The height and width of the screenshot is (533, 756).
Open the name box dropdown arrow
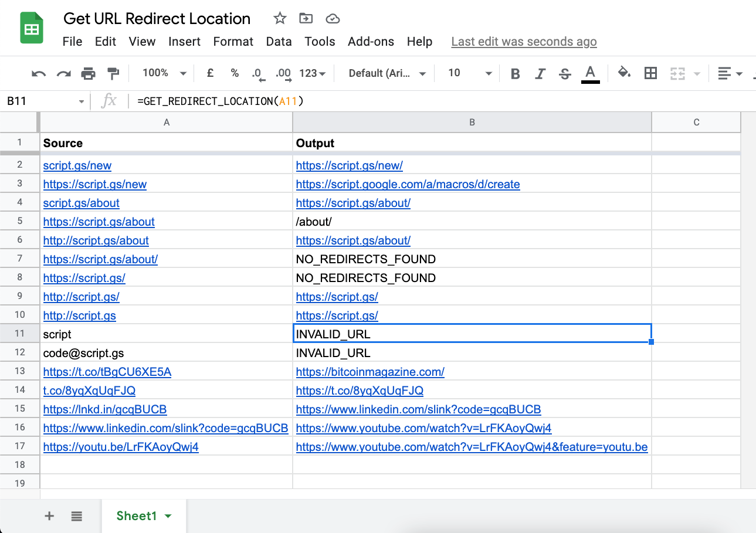[82, 102]
